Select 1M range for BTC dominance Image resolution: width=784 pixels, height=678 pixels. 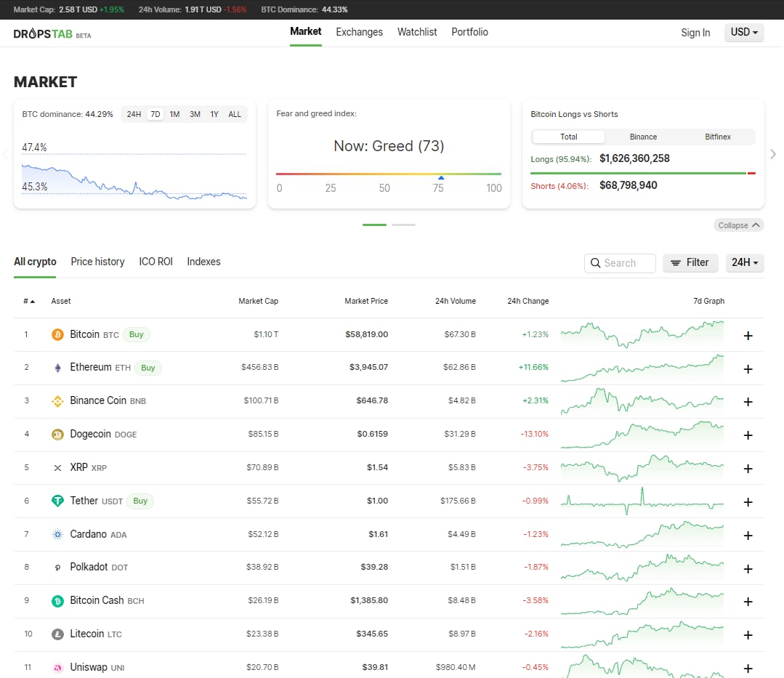coord(174,115)
